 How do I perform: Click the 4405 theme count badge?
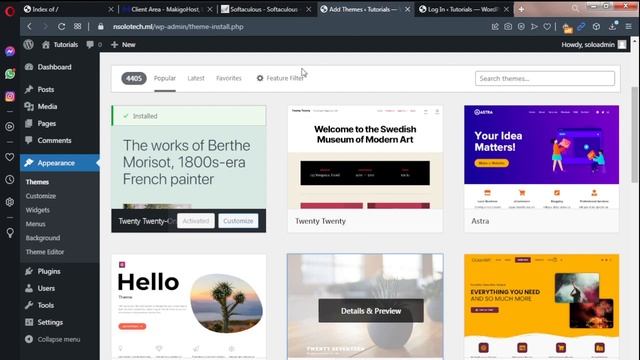click(134, 78)
